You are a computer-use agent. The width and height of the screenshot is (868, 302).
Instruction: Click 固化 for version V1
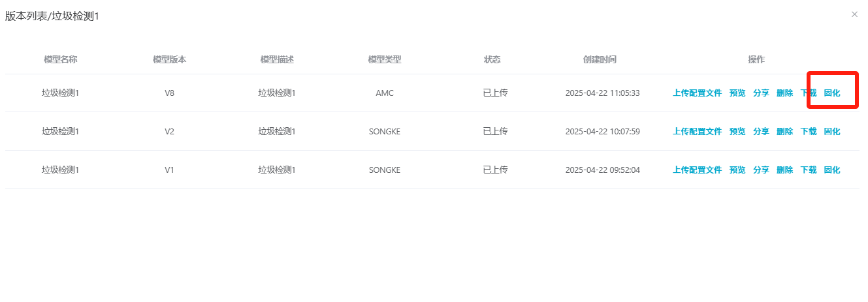coord(832,170)
